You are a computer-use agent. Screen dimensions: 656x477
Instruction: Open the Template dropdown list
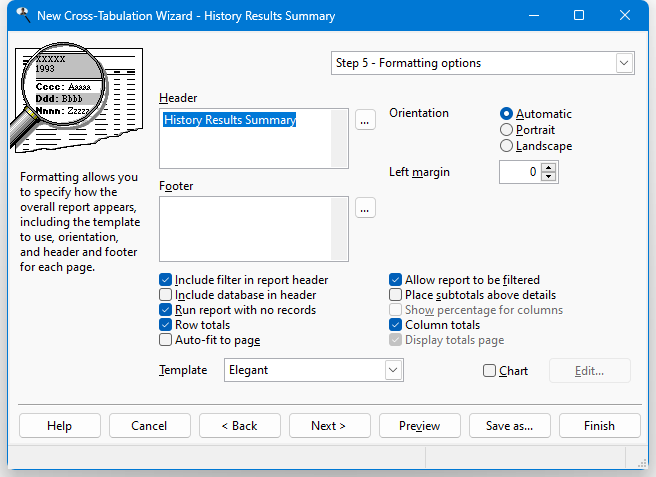pyautogui.click(x=393, y=370)
